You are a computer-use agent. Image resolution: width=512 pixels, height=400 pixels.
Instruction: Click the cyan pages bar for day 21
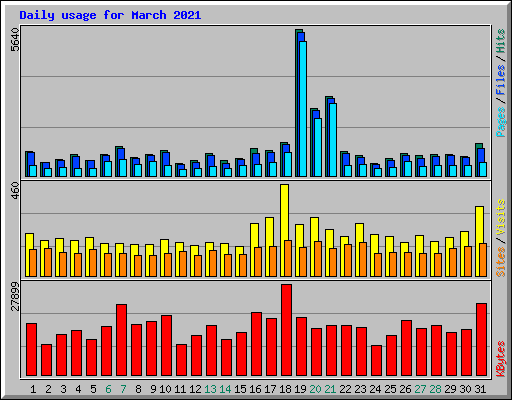coord(333,140)
